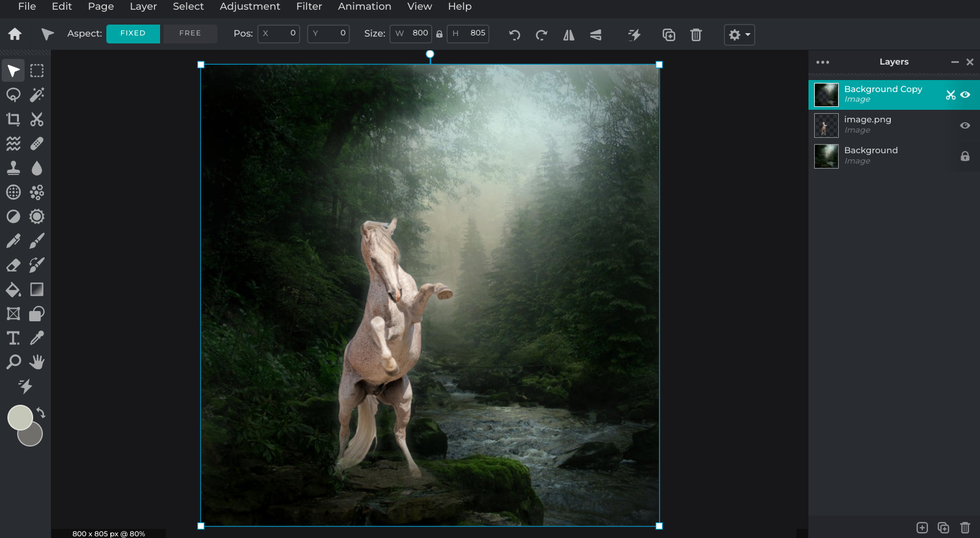Activate the Pen drawing tool
This screenshot has width=980, height=538.
coord(13,241)
